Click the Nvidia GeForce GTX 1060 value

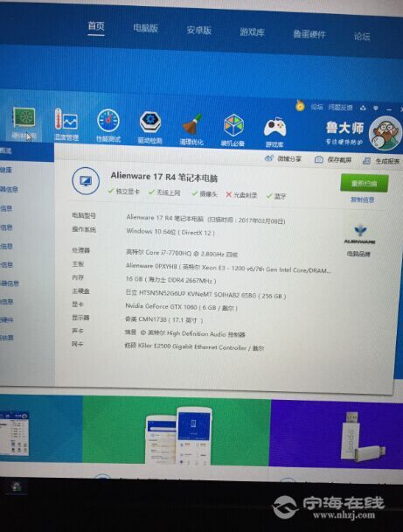tap(181, 307)
